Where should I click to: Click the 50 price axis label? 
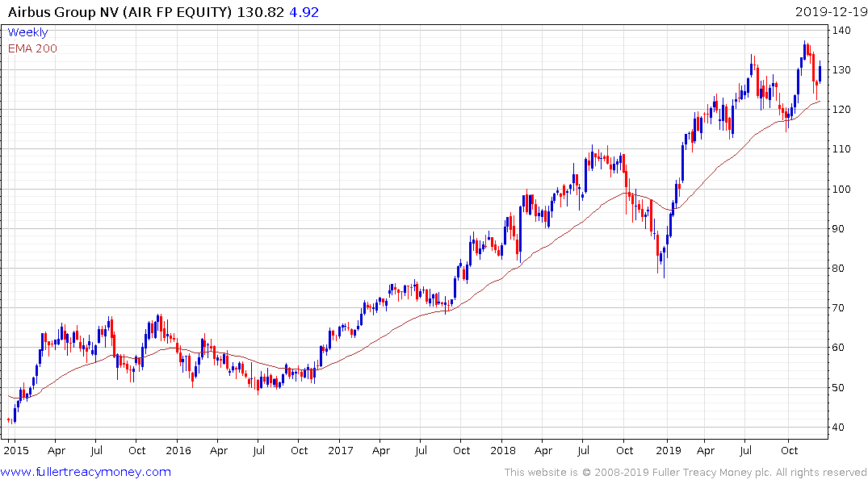(x=838, y=388)
